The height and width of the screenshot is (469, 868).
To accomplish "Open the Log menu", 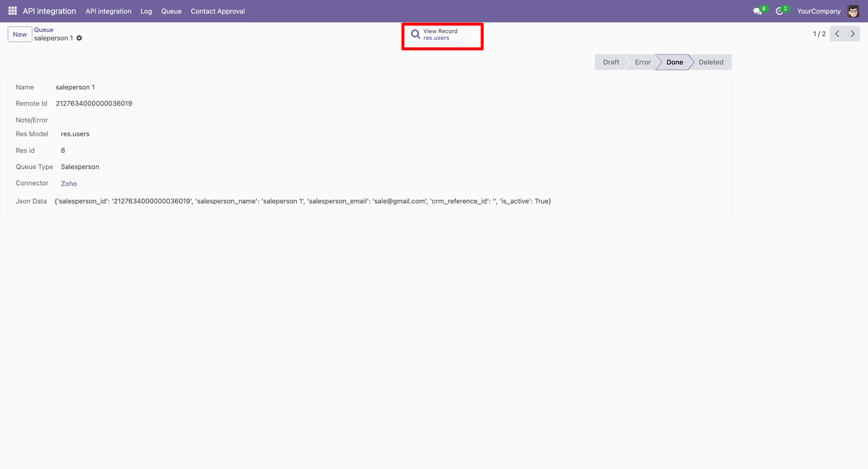I will click(x=146, y=11).
